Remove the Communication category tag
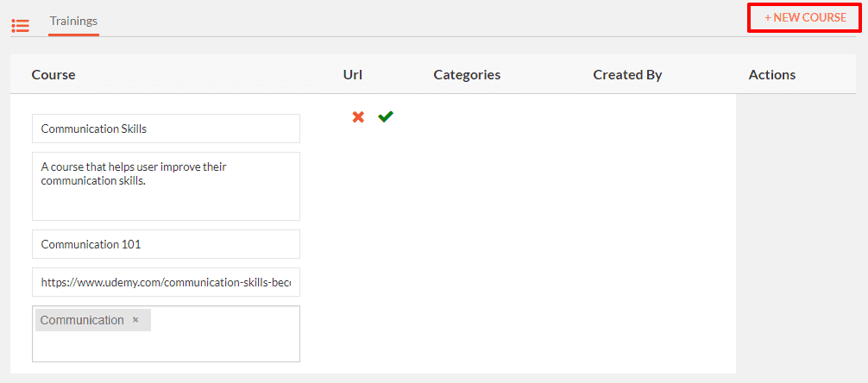 (x=135, y=320)
